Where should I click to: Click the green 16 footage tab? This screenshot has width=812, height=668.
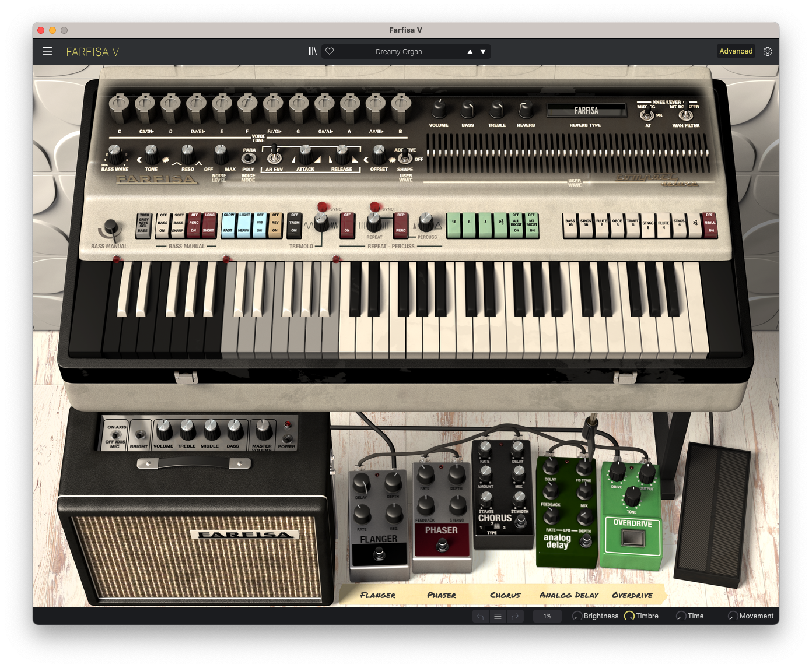pos(454,225)
